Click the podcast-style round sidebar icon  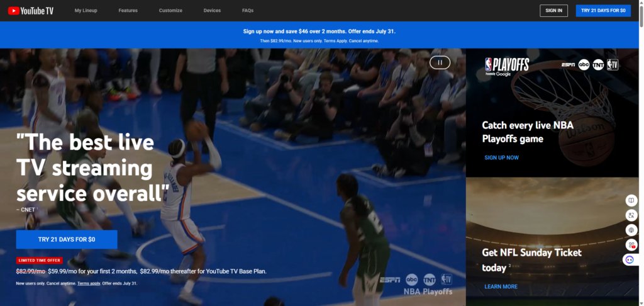[x=630, y=230]
